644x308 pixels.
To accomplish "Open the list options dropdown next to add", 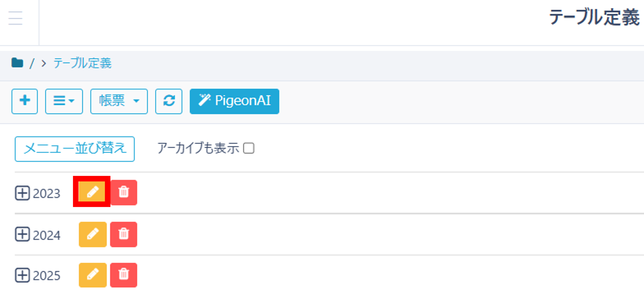I will (64, 101).
